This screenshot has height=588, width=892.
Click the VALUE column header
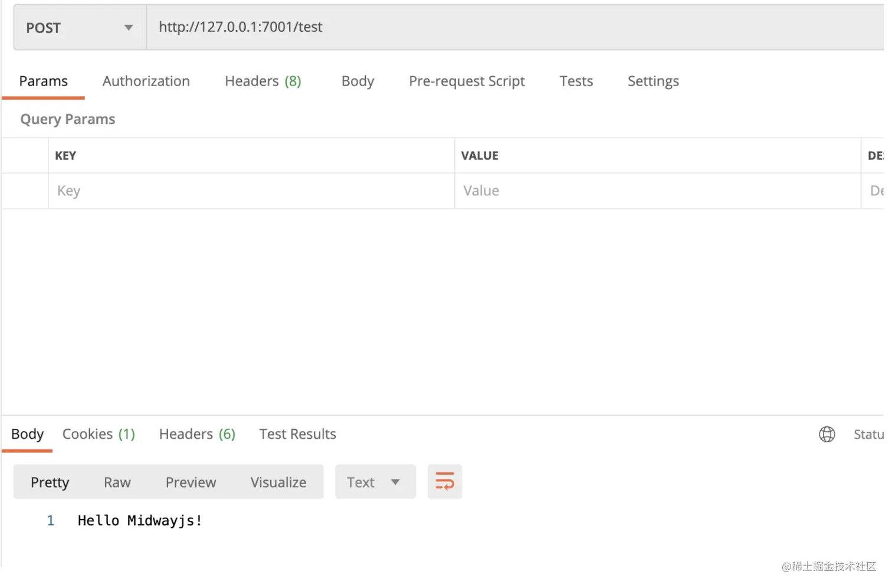[480, 156]
